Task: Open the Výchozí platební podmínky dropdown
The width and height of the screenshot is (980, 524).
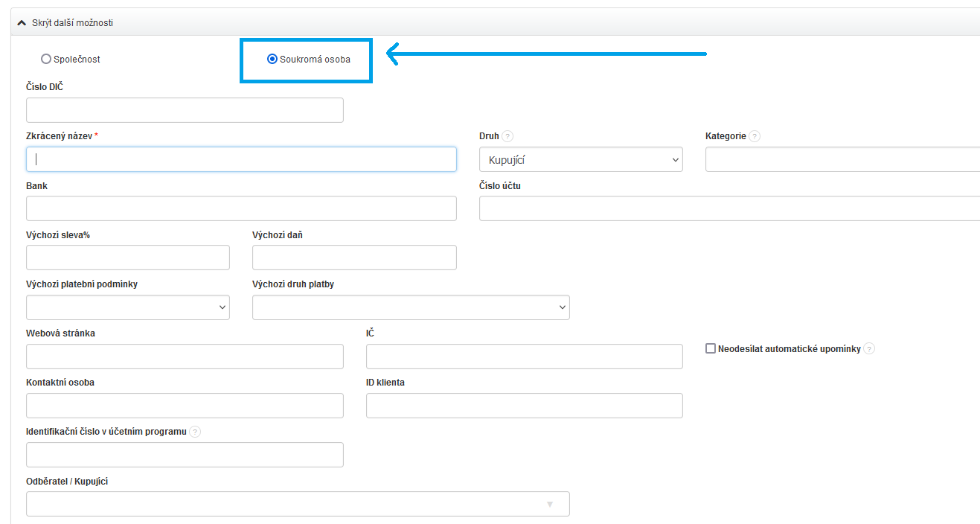Action: (x=127, y=307)
